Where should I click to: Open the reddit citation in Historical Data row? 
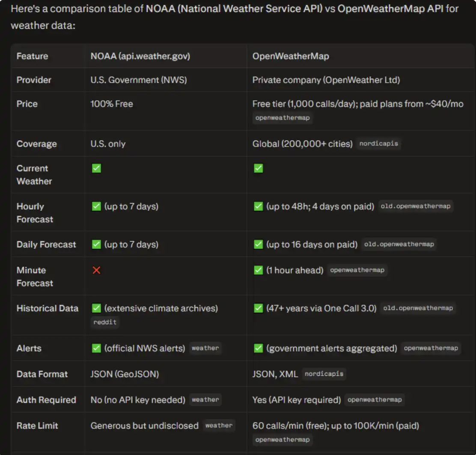click(105, 322)
